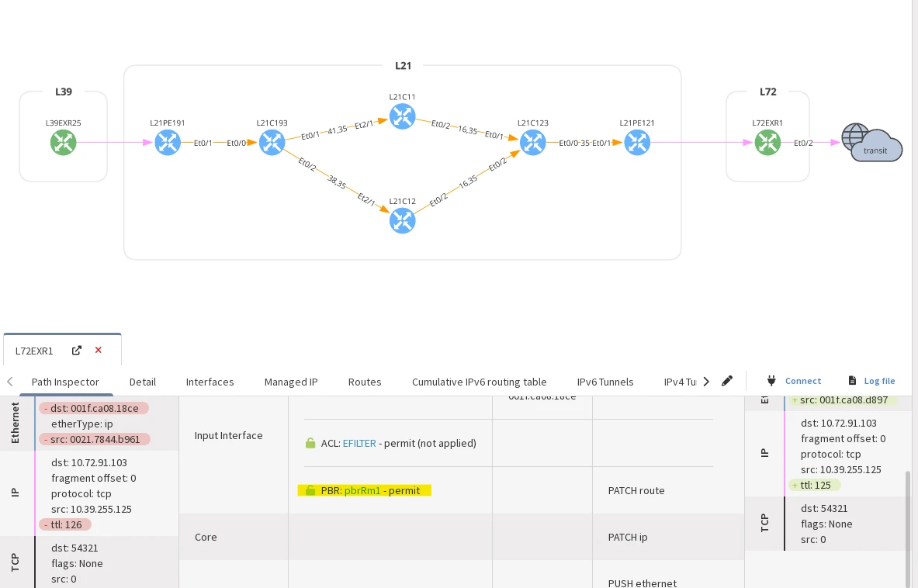918x588 pixels.
Task: Select the L21C11 router icon
Action: (402, 116)
